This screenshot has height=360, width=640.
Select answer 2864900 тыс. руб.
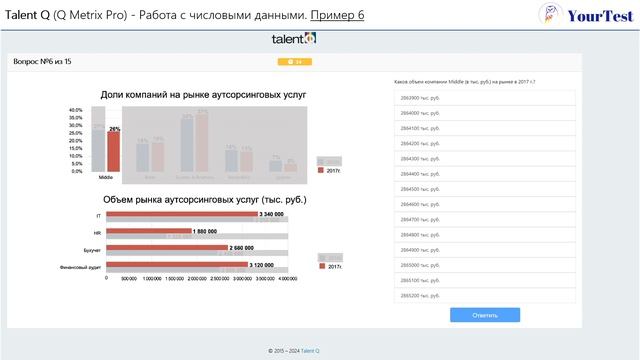click(x=485, y=250)
